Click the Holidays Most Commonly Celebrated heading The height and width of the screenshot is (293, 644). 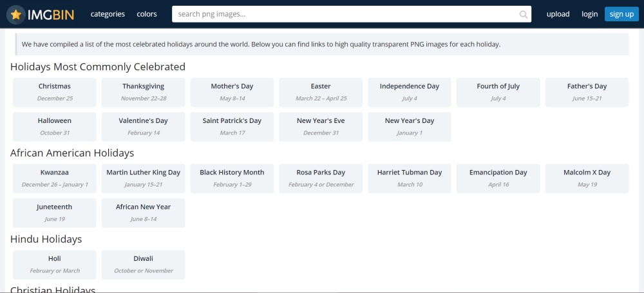[x=98, y=67]
